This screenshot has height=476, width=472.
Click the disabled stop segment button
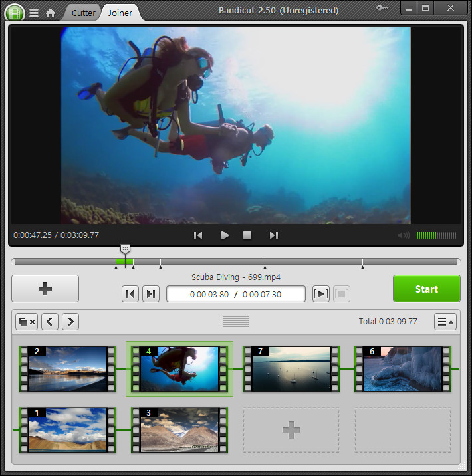point(342,294)
